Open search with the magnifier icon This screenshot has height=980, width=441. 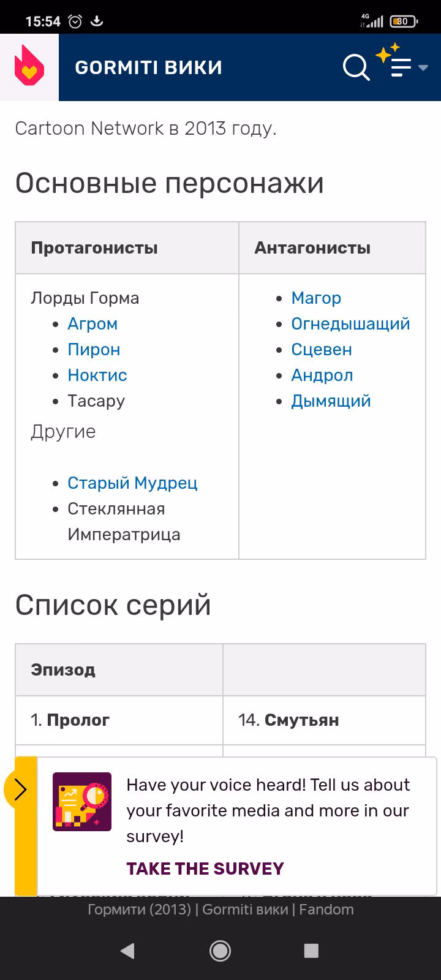[356, 67]
